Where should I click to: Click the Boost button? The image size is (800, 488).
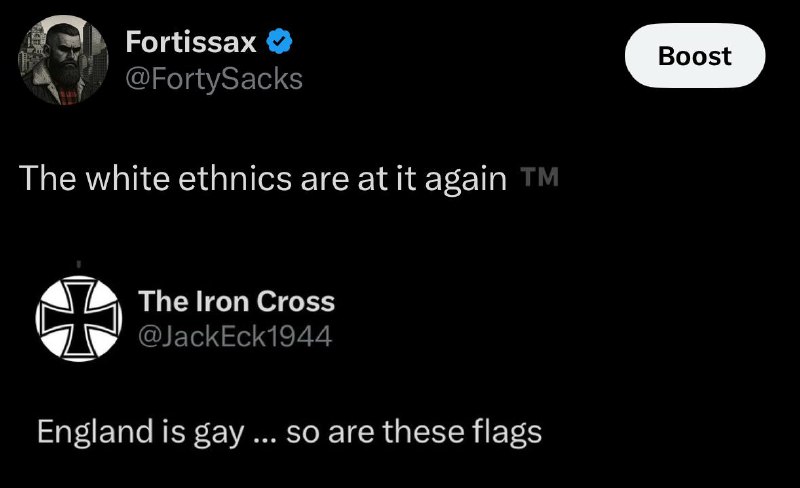(695, 55)
